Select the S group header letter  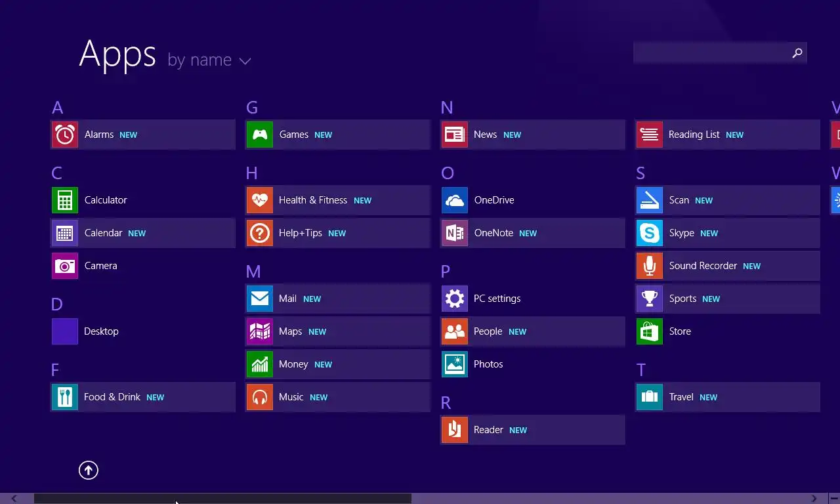[640, 173]
